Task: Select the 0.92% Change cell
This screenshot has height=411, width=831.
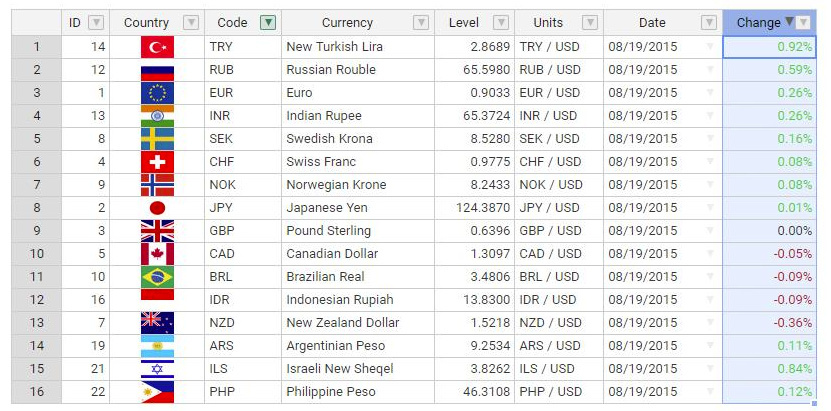Action: (x=770, y=47)
